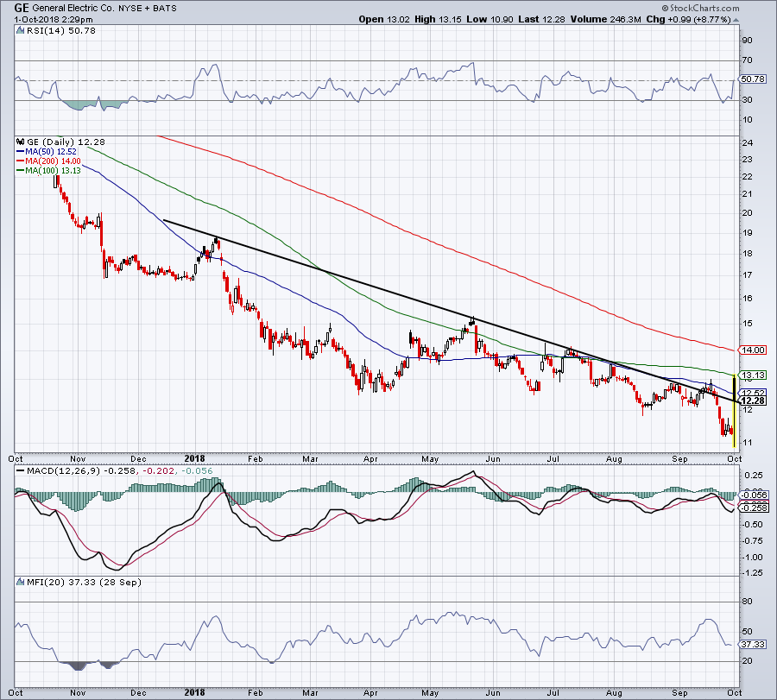The height and width of the screenshot is (700, 777).
Task: Click the -0.258 tag on MACD right axis
Action: [x=755, y=508]
